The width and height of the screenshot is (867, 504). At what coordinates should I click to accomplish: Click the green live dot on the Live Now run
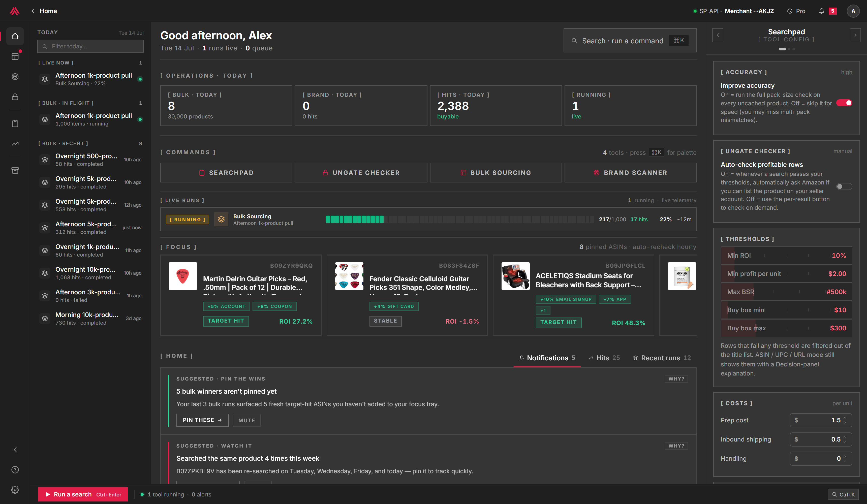pyautogui.click(x=140, y=79)
